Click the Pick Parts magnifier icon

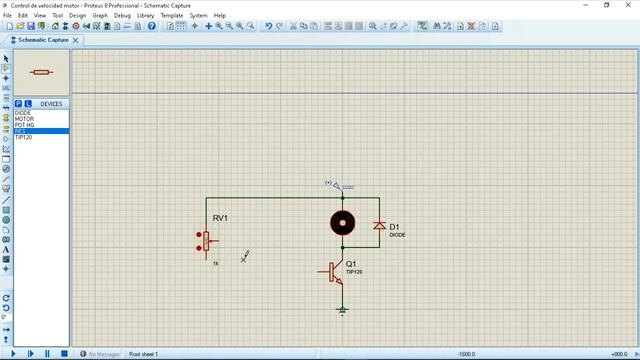click(x=373, y=26)
